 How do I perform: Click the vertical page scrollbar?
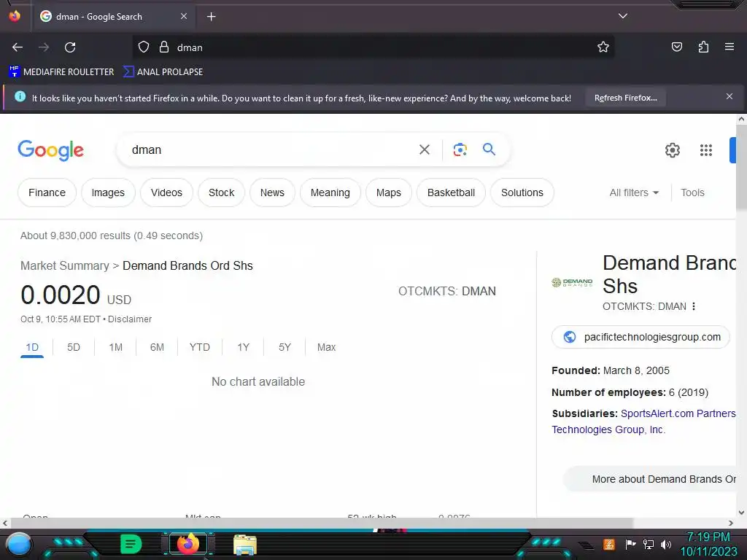click(741, 167)
